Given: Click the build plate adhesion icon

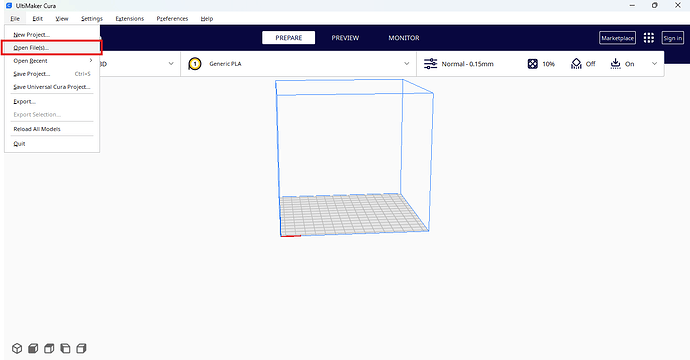Looking at the screenshot, I should point(615,64).
